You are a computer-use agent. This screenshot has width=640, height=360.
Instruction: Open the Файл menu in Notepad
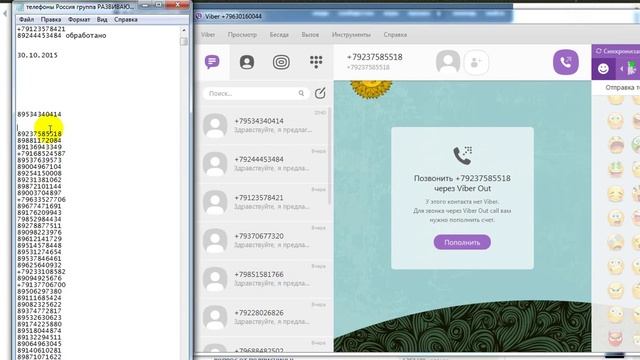click(x=27, y=19)
